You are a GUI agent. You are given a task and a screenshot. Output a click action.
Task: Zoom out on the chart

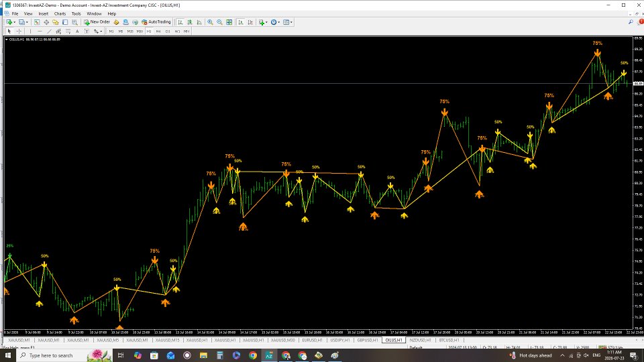click(220, 22)
